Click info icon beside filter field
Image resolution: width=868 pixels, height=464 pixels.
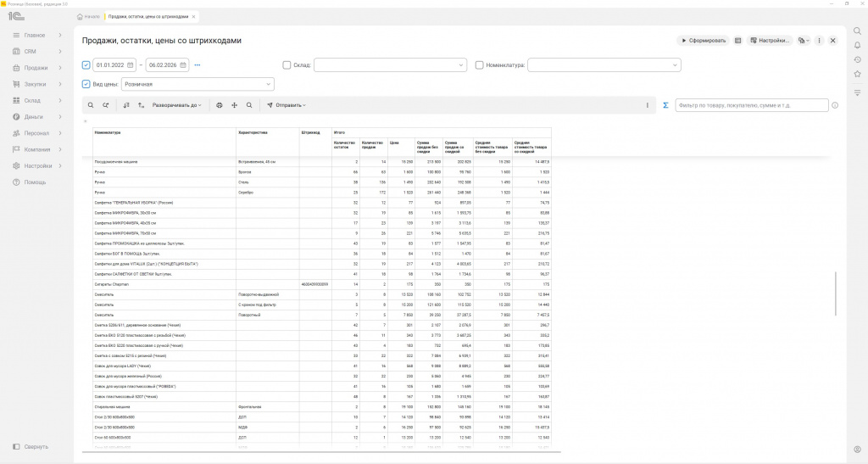click(x=835, y=105)
